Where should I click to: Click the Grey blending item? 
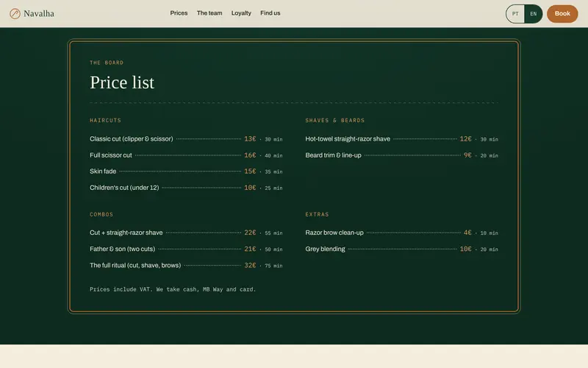325,249
